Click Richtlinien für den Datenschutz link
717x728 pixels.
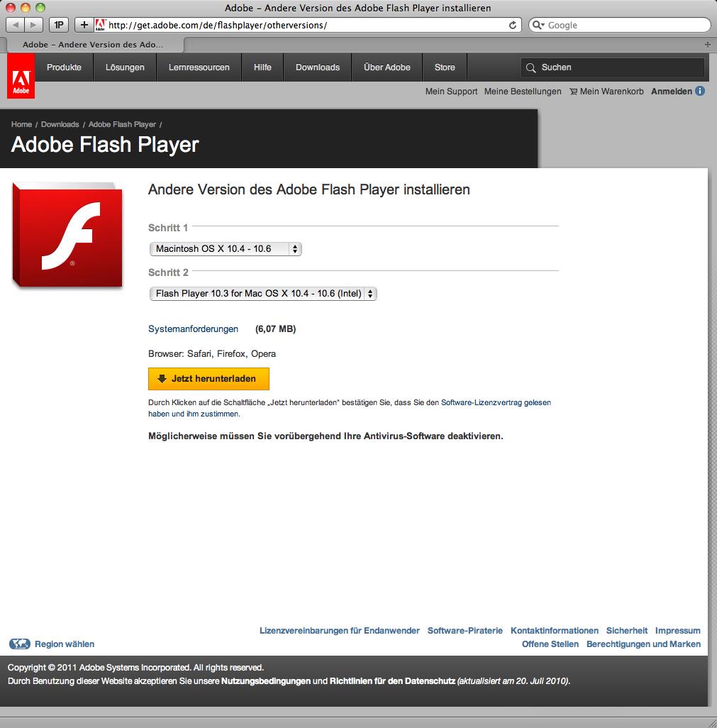click(392, 681)
